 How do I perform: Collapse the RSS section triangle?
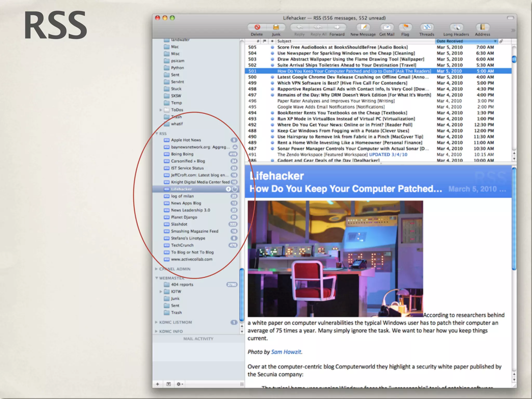click(157, 134)
